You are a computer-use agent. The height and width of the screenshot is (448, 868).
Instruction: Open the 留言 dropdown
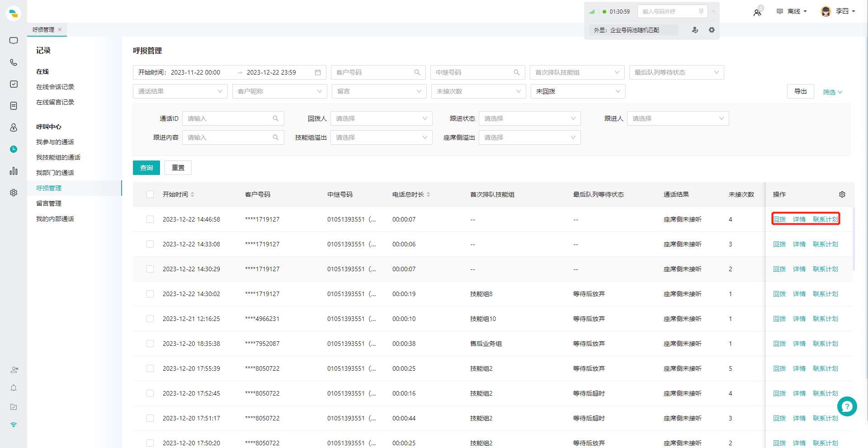click(x=379, y=91)
